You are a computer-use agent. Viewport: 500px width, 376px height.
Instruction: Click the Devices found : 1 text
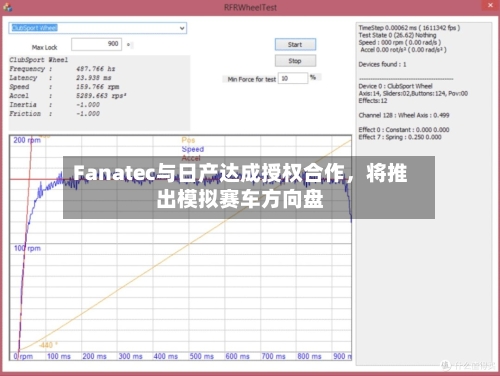click(x=382, y=64)
